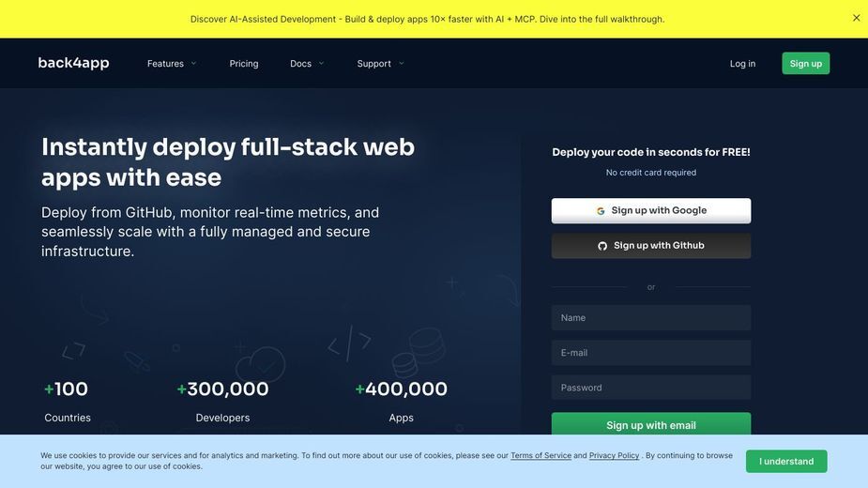The width and height of the screenshot is (868, 488).
Task: Go to the Pricing page
Action: coord(244,64)
